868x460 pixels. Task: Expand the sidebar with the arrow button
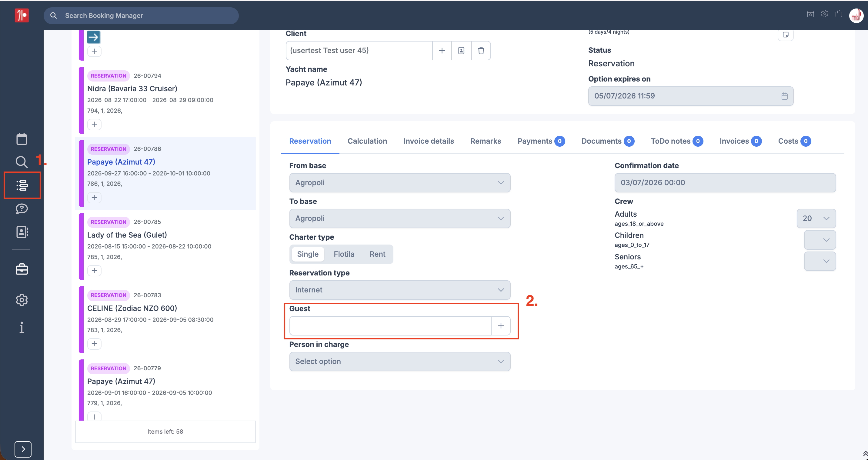coord(23,449)
